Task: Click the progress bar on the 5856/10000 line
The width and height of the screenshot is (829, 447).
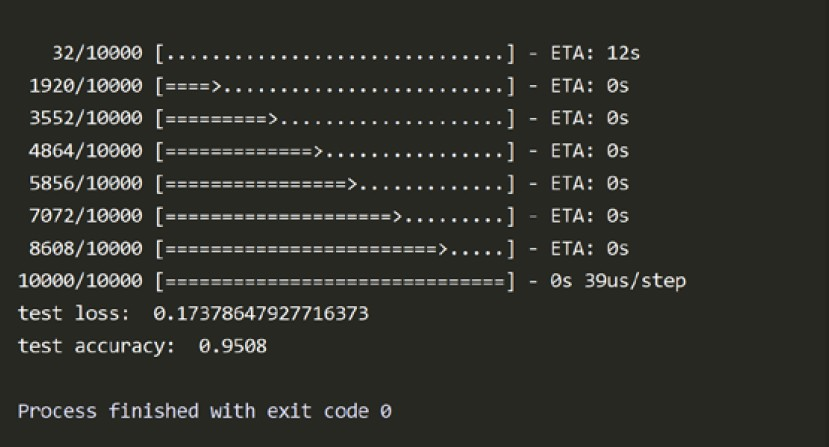Action: click(x=335, y=183)
